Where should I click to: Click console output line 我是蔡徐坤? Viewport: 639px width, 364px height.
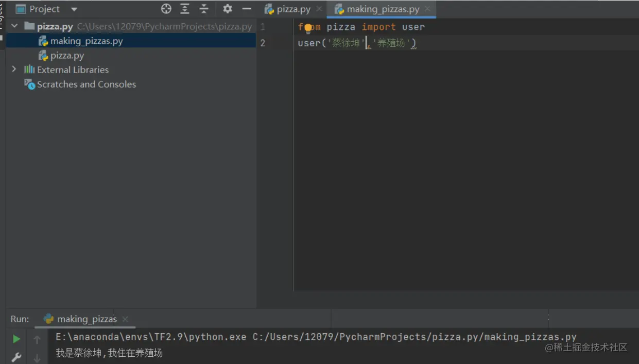pyautogui.click(x=109, y=353)
